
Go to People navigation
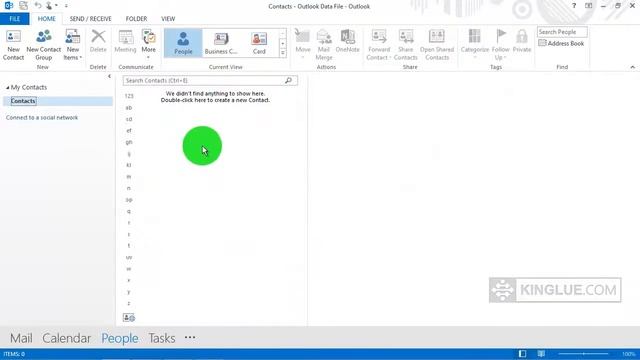[x=120, y=338]
